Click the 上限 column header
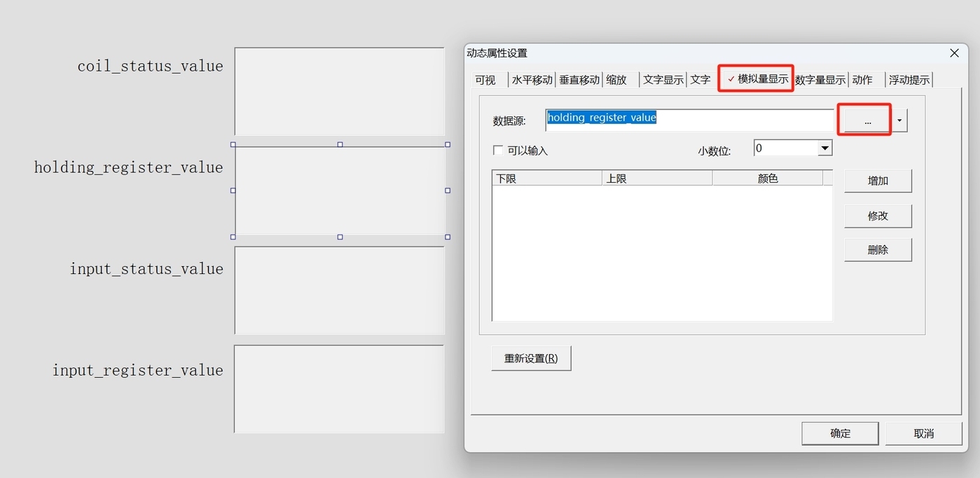Screen dimensions: 980x478 tap(657, 179)
